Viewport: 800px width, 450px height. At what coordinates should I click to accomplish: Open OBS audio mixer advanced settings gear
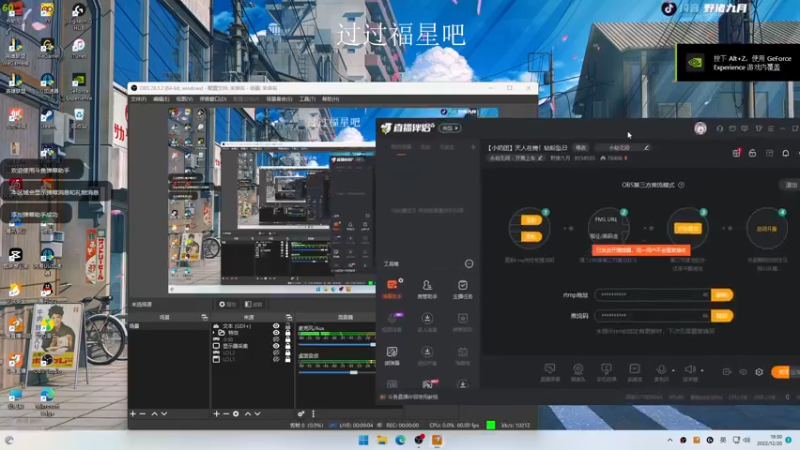[301, 414]
